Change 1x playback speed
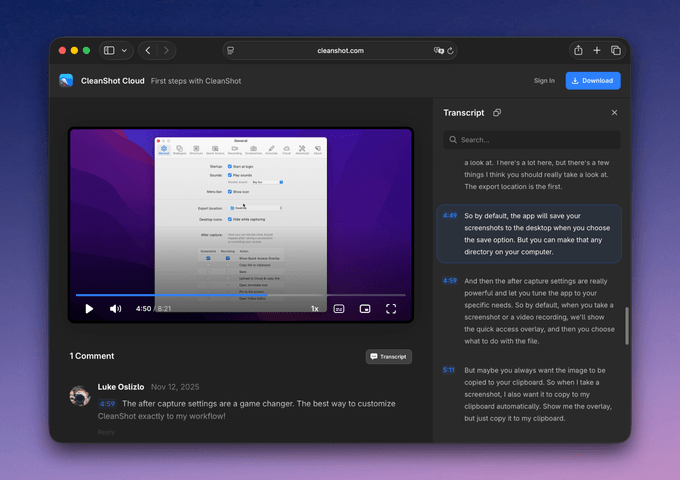This screenshot has width=680, height=480. coord(315,309)
